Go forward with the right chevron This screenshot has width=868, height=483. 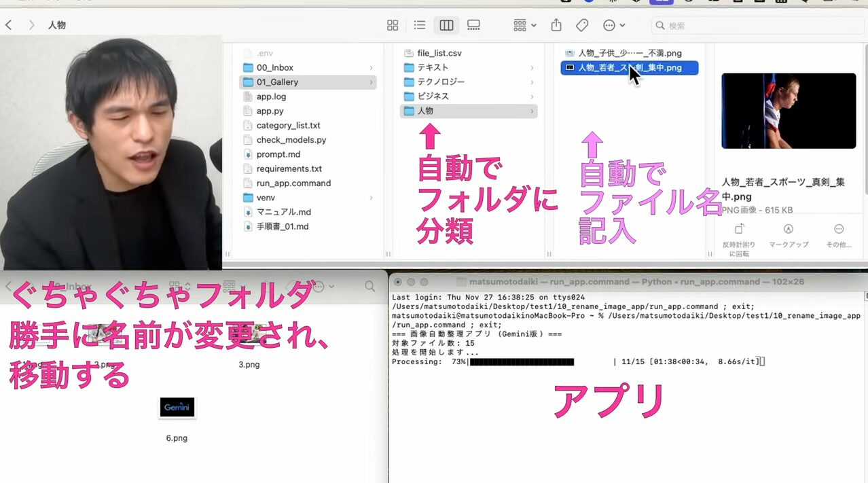(31, 25)
